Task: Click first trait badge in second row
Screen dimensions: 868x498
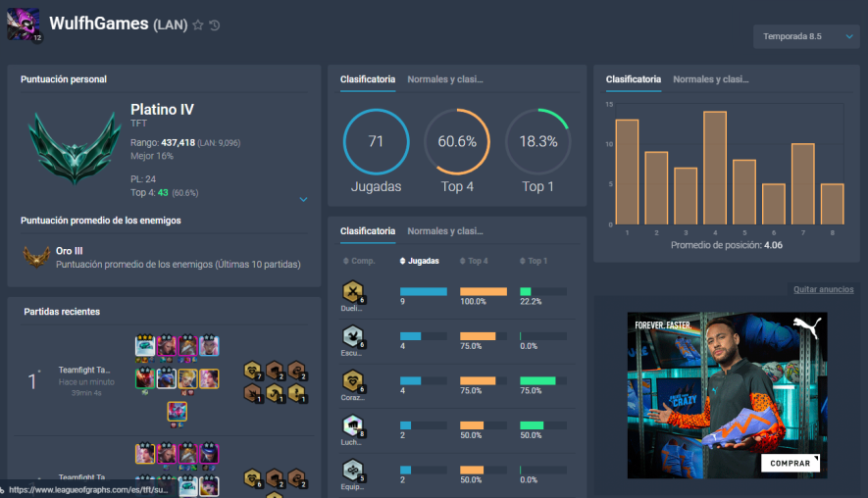Action: click(253, 393)
